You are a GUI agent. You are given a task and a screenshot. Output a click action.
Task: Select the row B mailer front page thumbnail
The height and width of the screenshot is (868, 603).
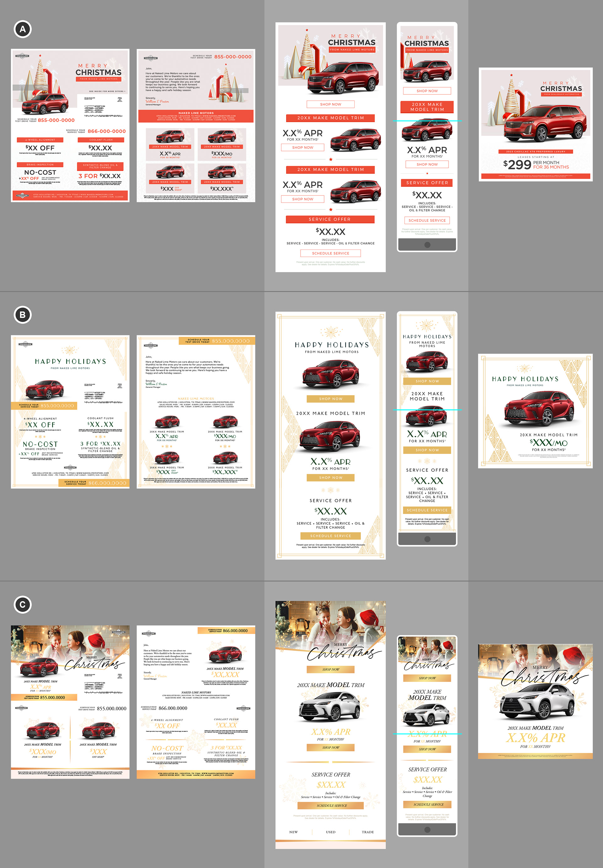[70, 411]
